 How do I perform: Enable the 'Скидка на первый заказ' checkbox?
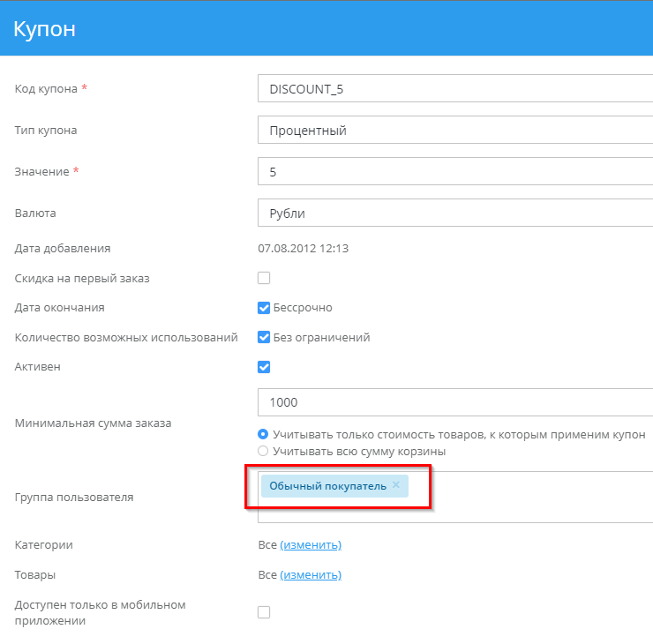tap(264, 279)
